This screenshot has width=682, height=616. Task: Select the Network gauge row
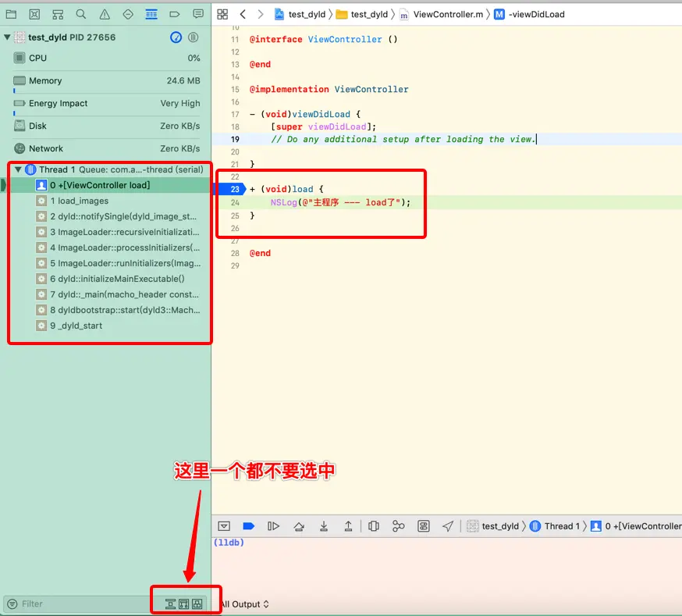pos(107,149)
